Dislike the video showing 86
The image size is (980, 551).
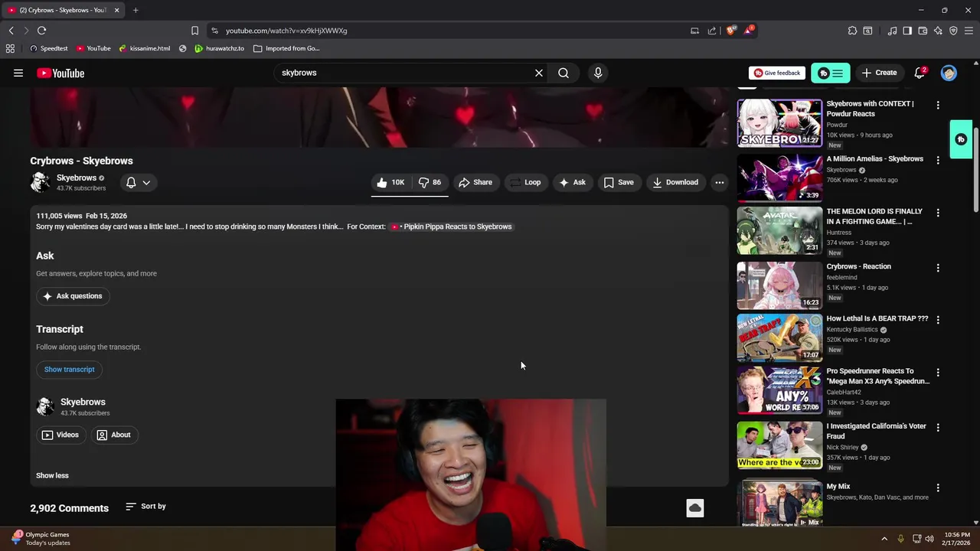click(x=430, y=182)
